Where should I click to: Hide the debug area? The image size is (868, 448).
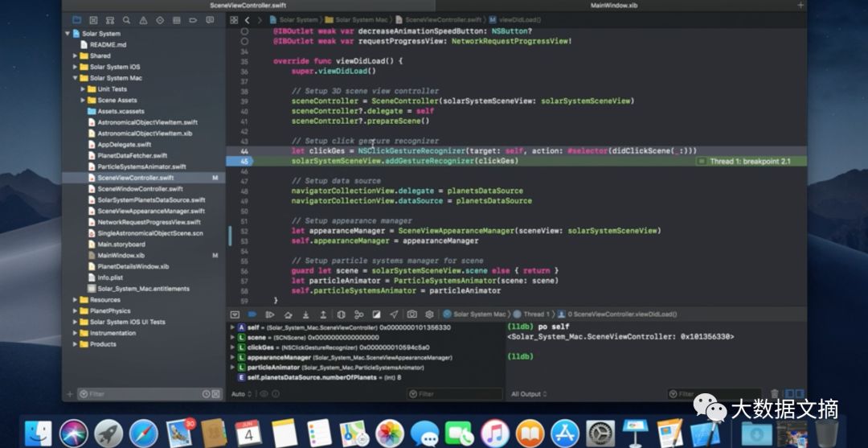point(235,314)
